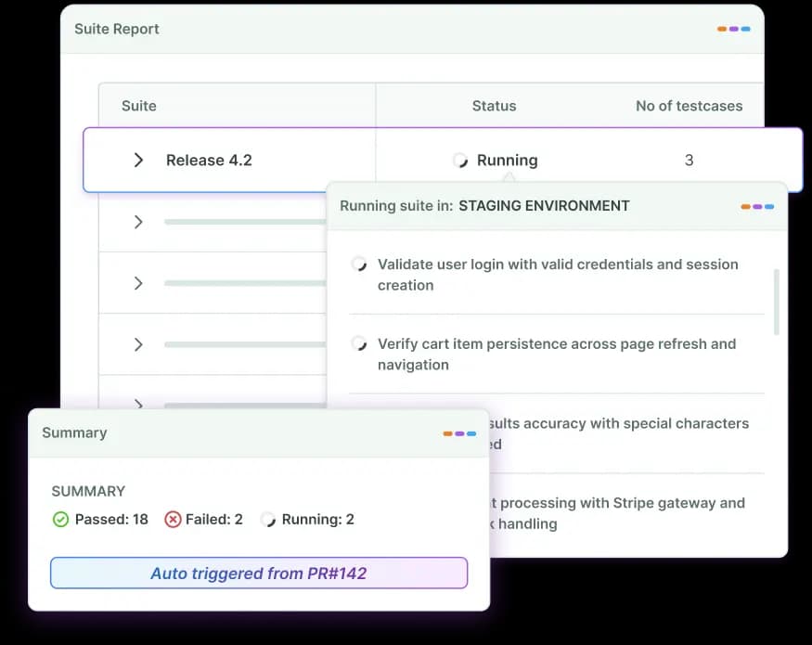Click the Summary panel title
The width and height of the screenshot is (812, 645).
pyautogui.click(x=74, y=432)
